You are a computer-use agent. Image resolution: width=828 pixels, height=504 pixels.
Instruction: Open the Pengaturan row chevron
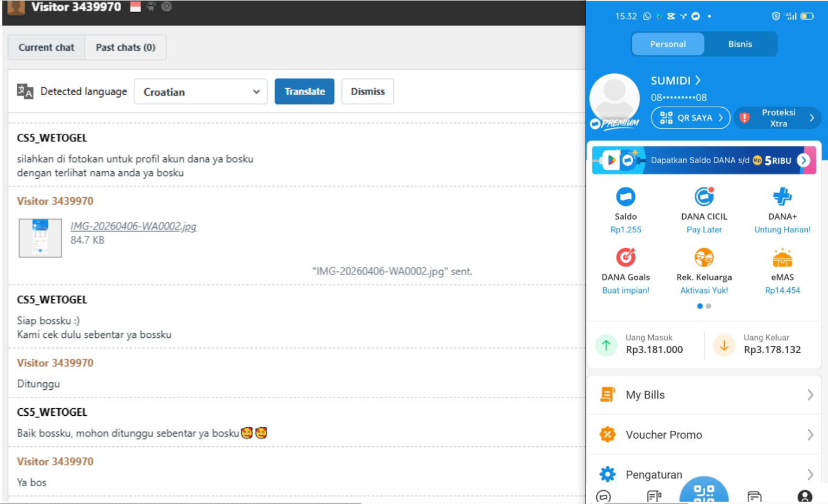[x=810, y=475]
